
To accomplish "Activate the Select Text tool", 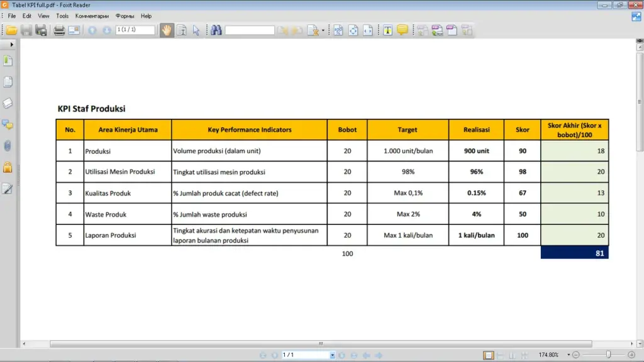I will coord(182,30).
